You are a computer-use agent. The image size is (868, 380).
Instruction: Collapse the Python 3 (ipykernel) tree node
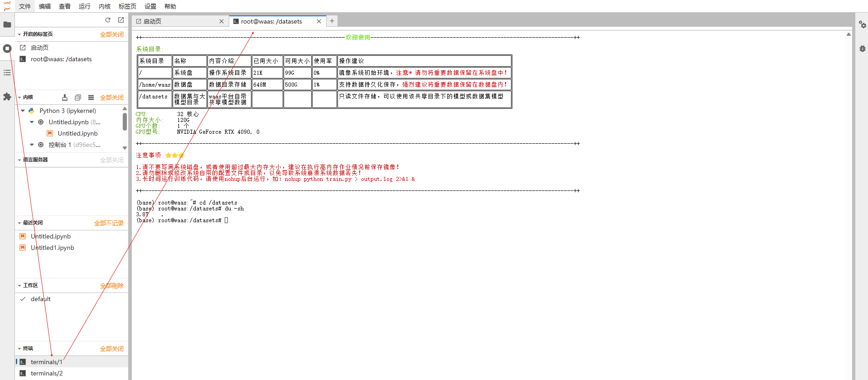click(x=23, y=111)
